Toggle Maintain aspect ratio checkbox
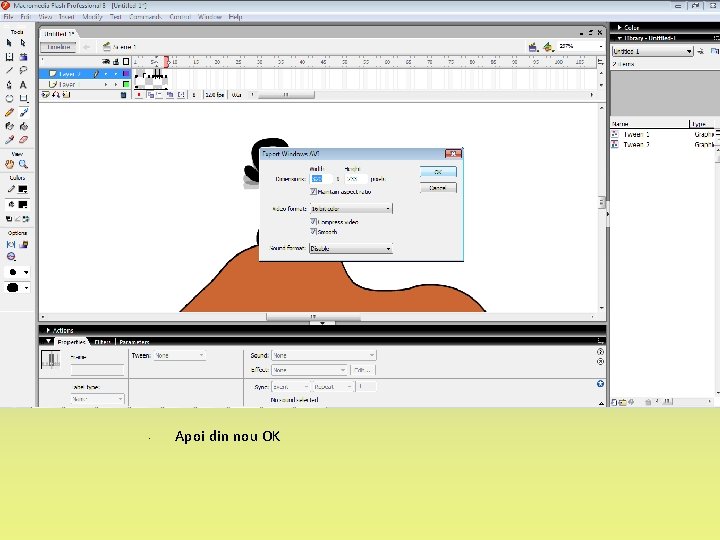This screenshot has height=540, width=720. pos(313,191)
